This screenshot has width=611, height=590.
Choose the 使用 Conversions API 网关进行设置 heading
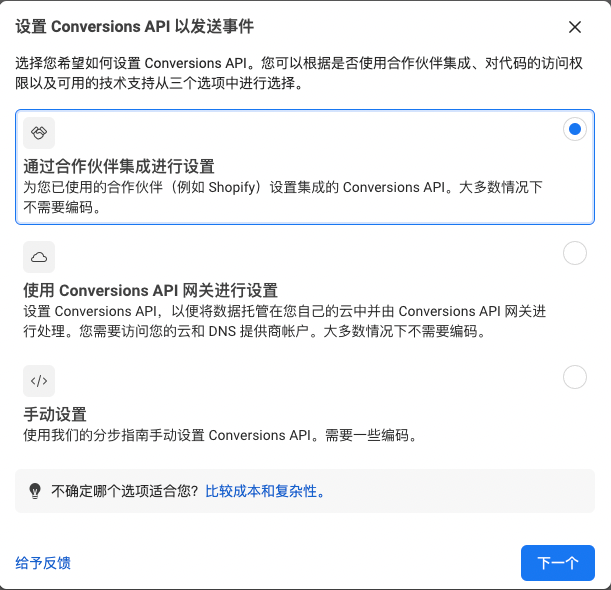pos(150,290)
